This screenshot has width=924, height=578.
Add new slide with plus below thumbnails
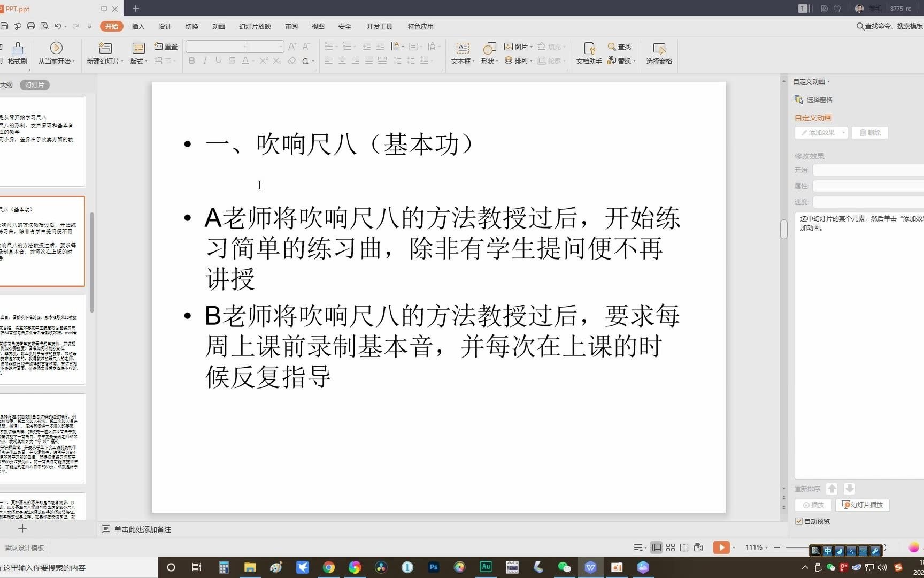click(x=22, y=528)
